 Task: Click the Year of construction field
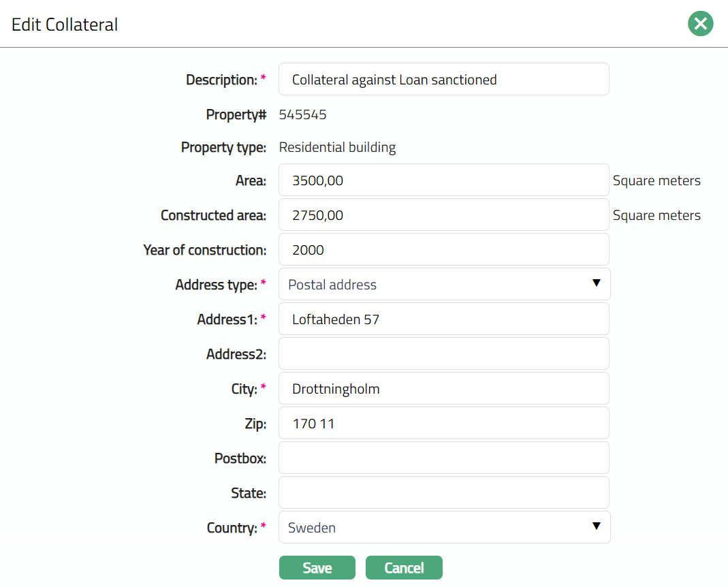443,250
